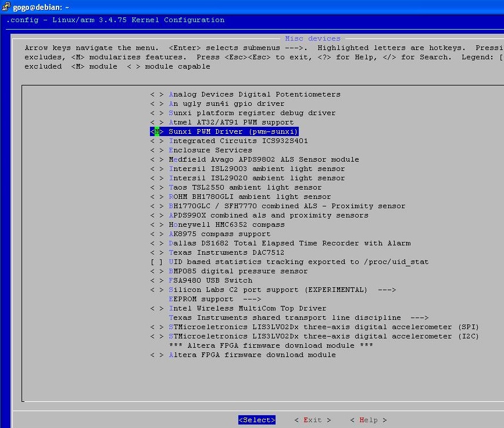The width and height of the screenshot is (504, 428).
Task: Select STMicroeletronics LIS3LV02Dx accelerometer (SPI)
Action: (324, 327)
